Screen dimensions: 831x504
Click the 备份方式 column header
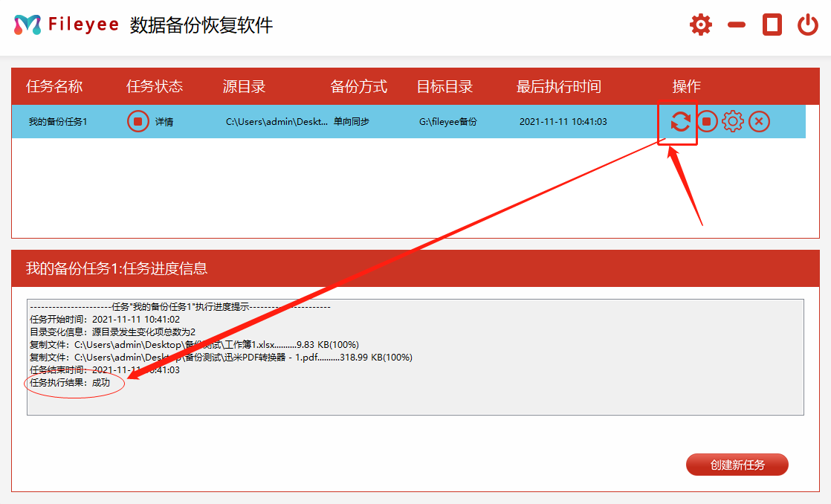[x=358, y=86]
